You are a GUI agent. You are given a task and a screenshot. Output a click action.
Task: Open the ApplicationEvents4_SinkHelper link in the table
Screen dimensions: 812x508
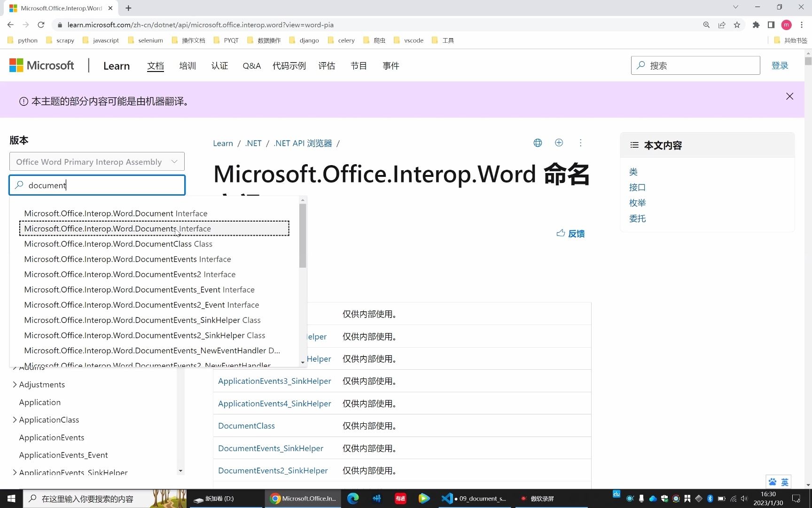pos(274,403)
